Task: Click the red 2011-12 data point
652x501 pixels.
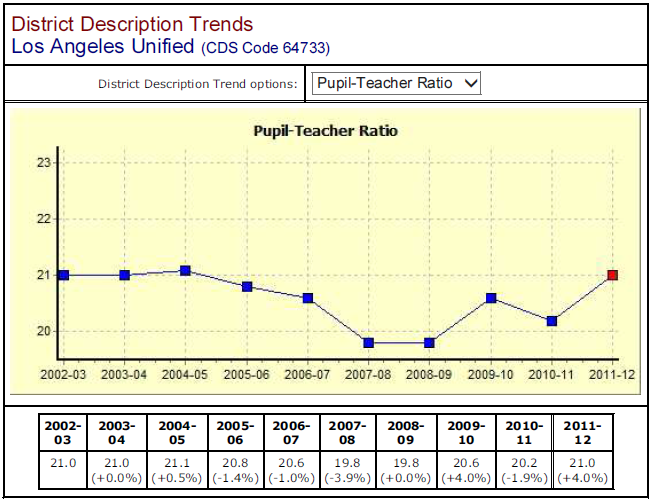Action: [613, 275]
